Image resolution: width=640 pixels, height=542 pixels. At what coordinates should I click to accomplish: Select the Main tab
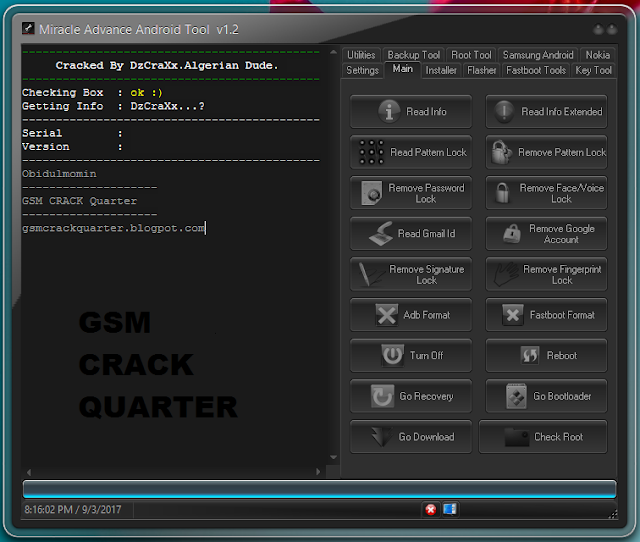[x=402, y=69]
